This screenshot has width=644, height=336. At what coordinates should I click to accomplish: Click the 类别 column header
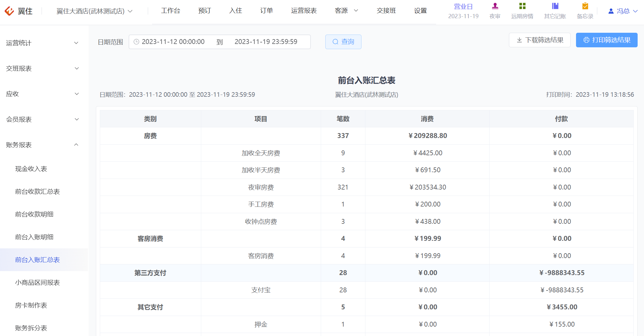point(150,119)
